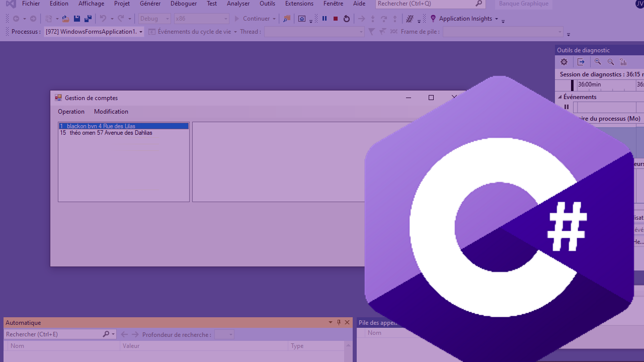Open the Debug configuration dropdown

(155, 19)
